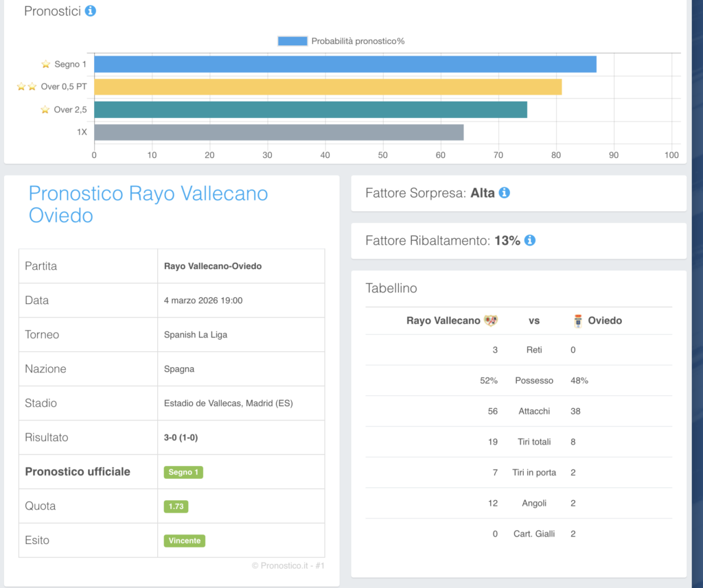This screenshot has height=588, width=703.
Task: Click the star beside Over 2,5
Action: [45, 110]
